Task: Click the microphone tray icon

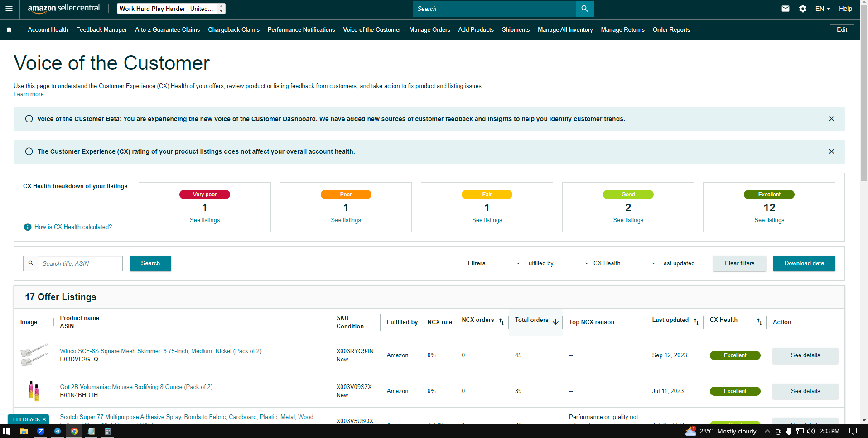Action: 789,431
